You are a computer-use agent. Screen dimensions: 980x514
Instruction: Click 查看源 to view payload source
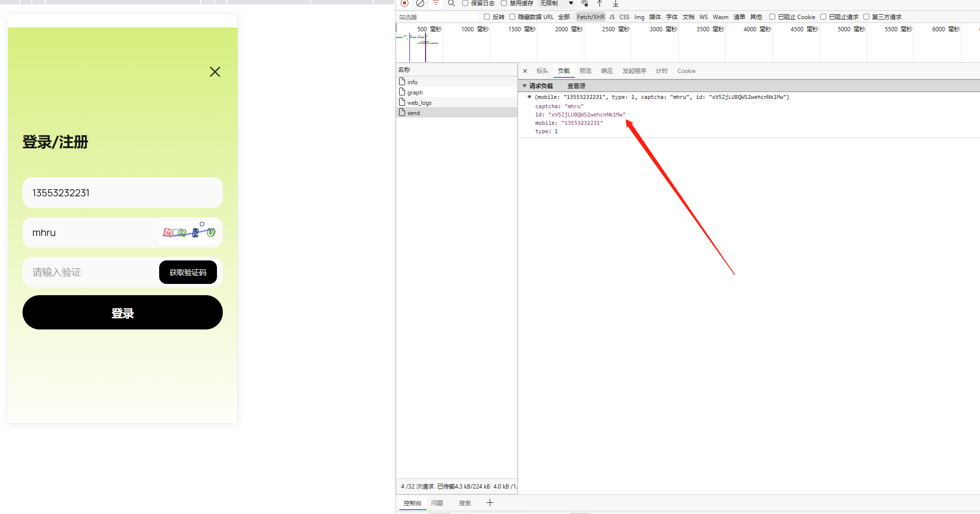(x=576, y=86)
